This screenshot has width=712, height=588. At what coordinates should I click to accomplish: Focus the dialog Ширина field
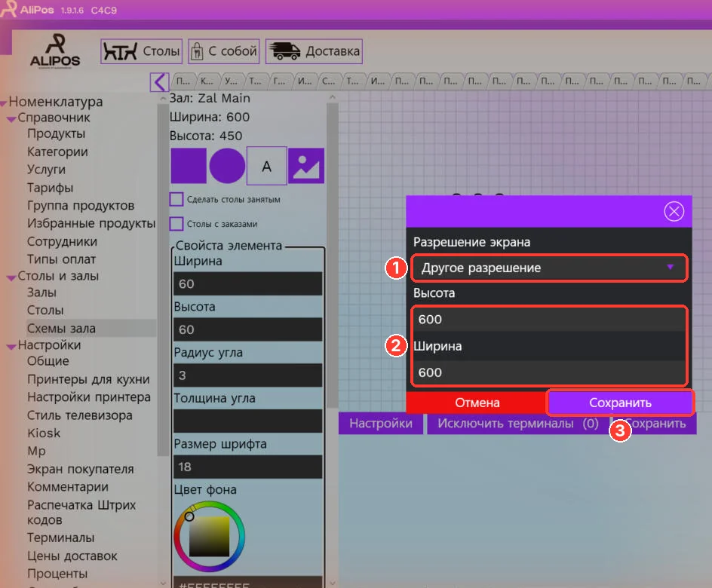coord(549,372)
